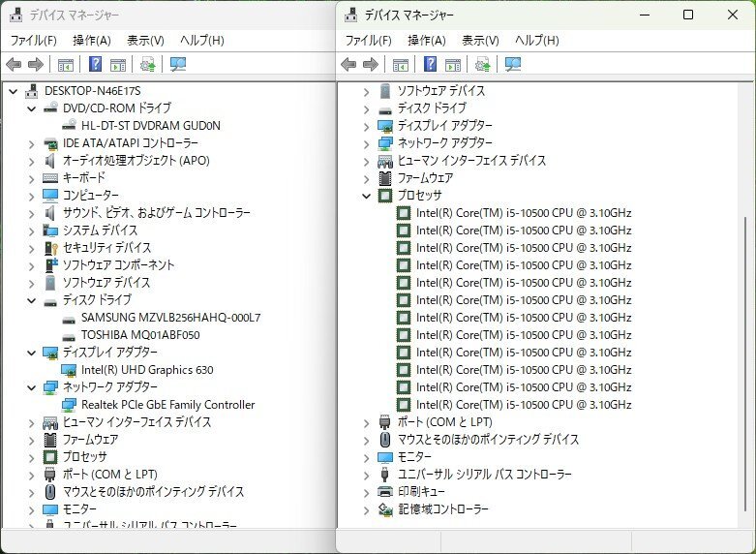Viewport: 756px width, 554px height.
Task: Open 操作(A) menu in right window
Action: pos(427,40)
